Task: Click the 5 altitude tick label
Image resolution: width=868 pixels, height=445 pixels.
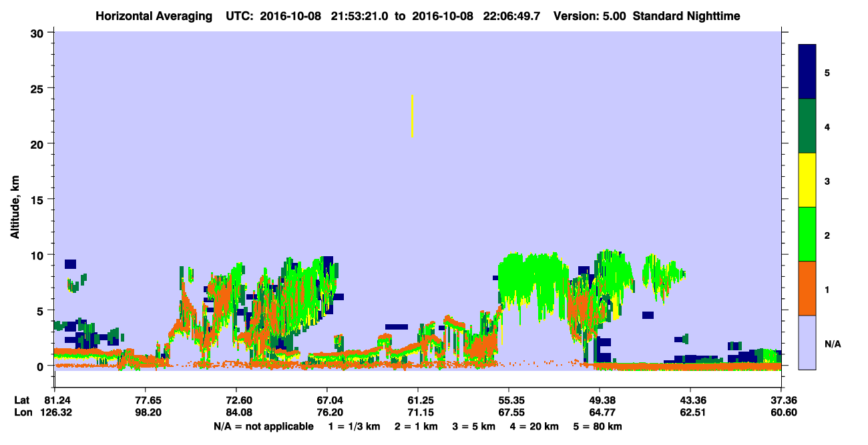Action: tap(42, 310)
